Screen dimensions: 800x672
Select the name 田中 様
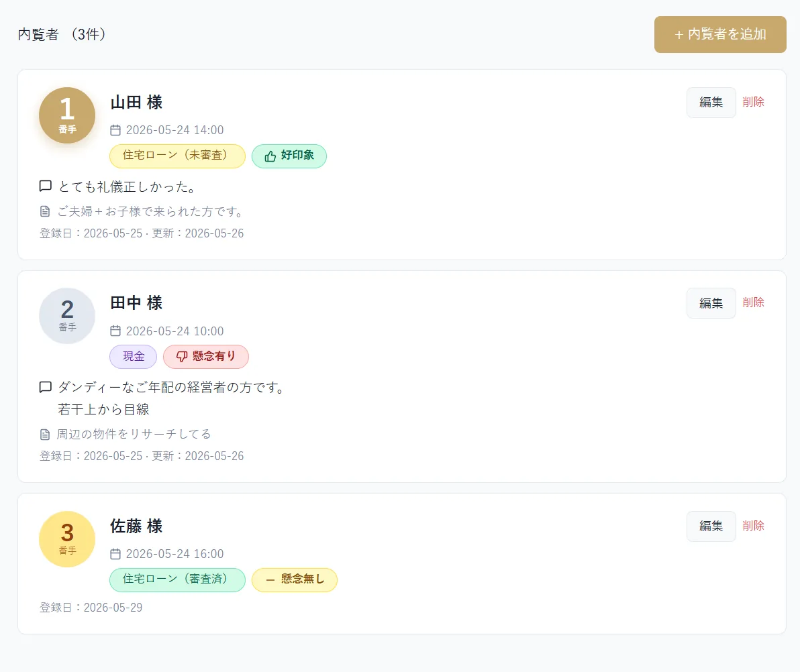[136, 303]
